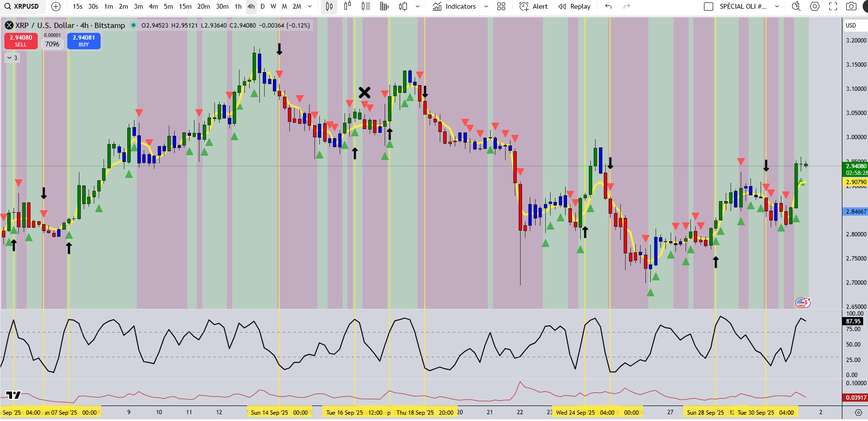Click the add symbol plus icon

[56, 6]
